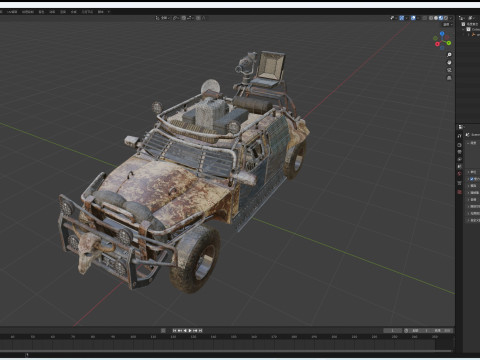
Task: Open the Collection properties tab
Action: tap(459, 183)
